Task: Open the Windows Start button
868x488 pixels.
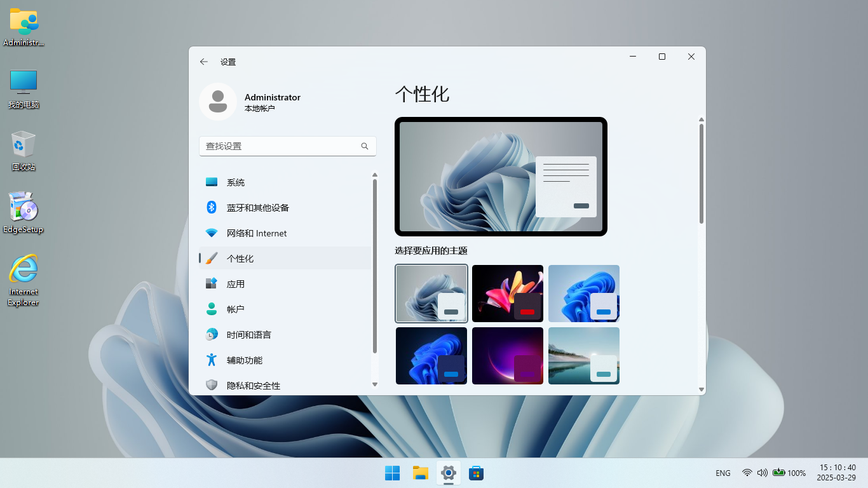Action: (393, 473)
